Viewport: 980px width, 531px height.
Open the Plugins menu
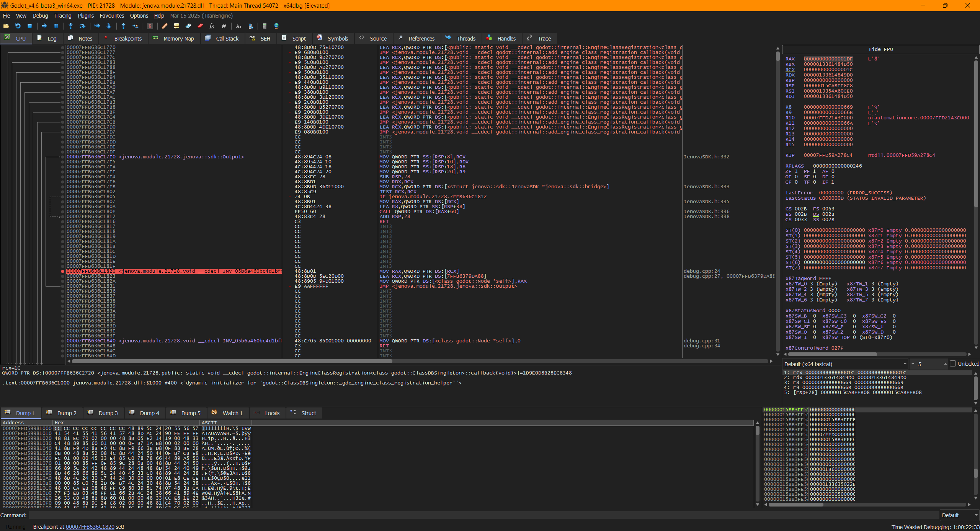(85, 16)
